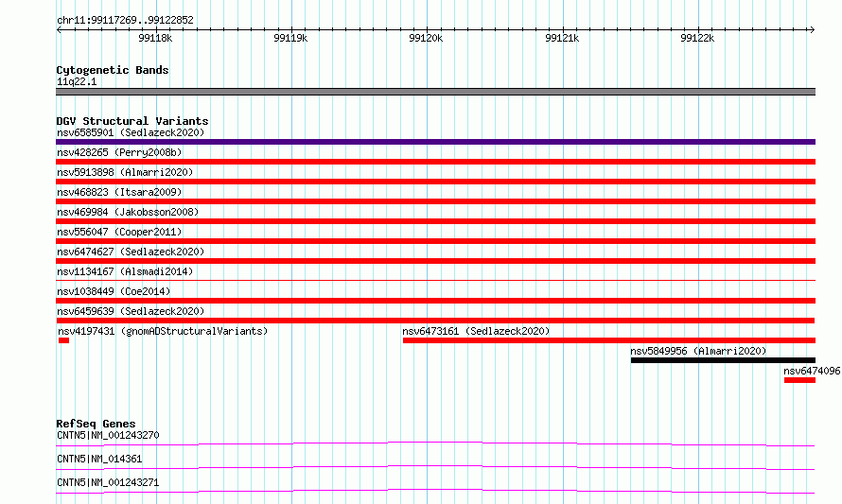The height and width of the screenshot is (504, 842).
Task: Open nsv1038449 (Coe2014) label
Action: [114, 291]
